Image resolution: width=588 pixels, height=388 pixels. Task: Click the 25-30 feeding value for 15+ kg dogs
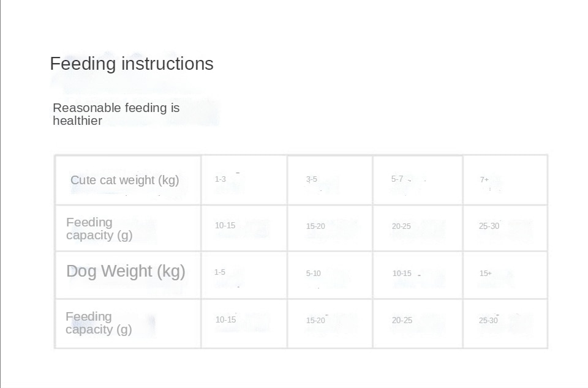[x=489, y=320]
